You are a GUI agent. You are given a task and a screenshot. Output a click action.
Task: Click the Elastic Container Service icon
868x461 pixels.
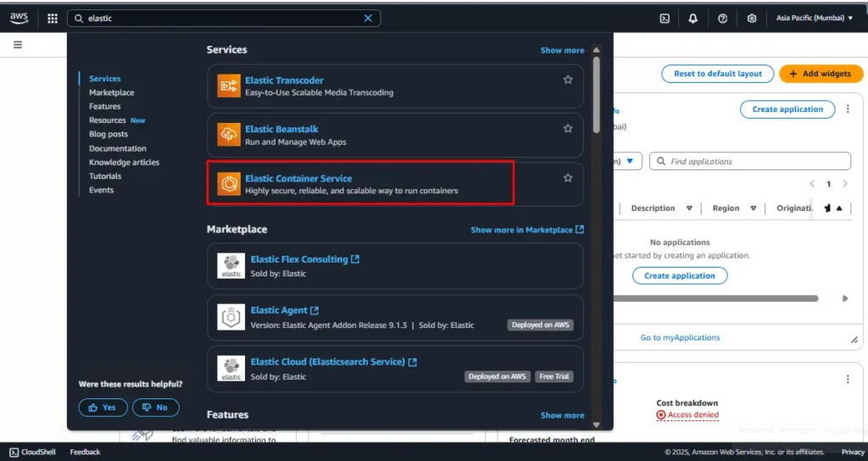pos(229,184)
